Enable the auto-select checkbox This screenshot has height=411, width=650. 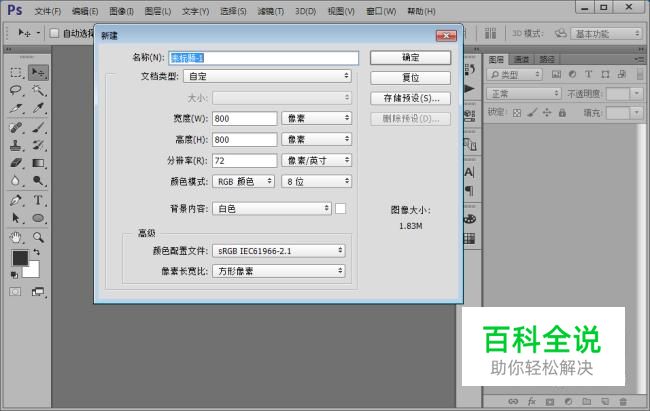click(x=54, y=33)
